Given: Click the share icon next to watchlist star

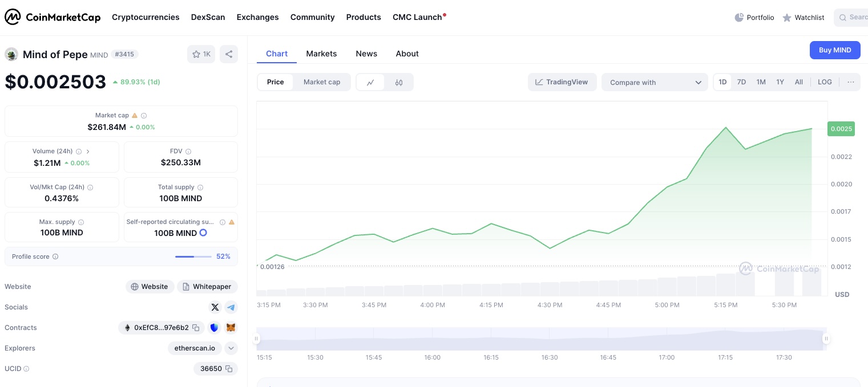Looking at the screenshot, I should coord(229,54).
